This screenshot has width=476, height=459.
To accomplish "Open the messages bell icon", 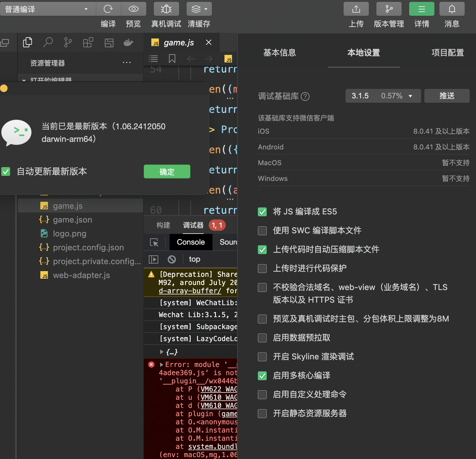I will click(452, 9).
